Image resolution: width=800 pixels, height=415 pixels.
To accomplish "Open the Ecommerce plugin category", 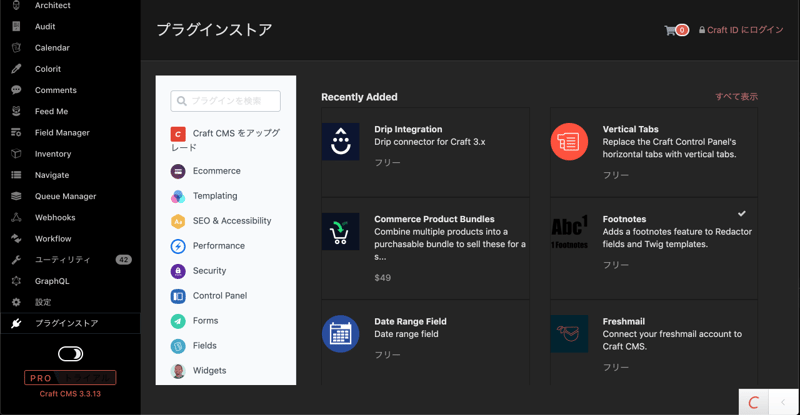I will 216,171.
